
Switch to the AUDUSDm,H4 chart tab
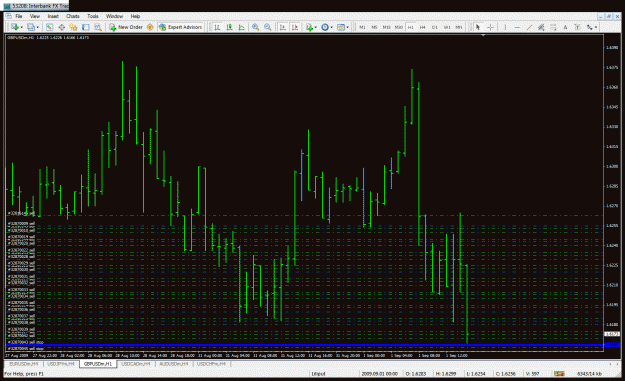174,364
